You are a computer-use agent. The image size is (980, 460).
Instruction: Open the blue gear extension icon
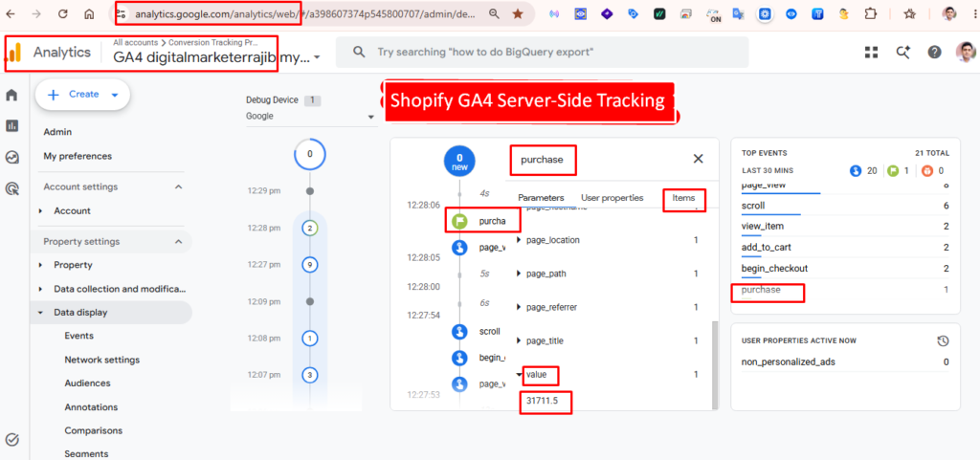coord(765,13)
